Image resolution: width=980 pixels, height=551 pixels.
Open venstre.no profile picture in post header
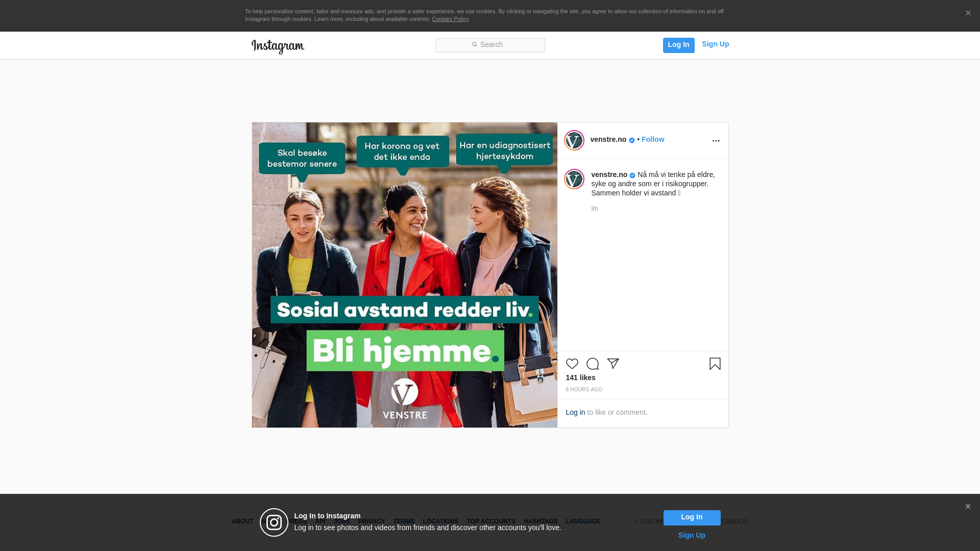coord(574,140)
